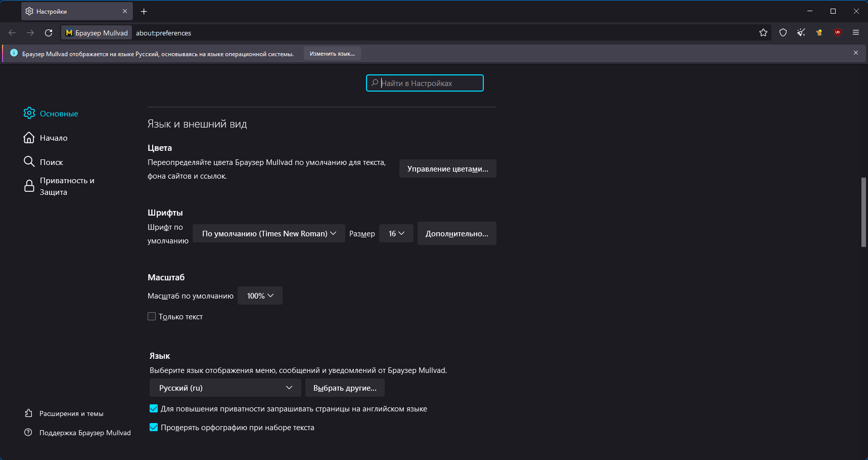Viewport: 868px width, 460px height.
Task: Reload the page
Action: 49,33
